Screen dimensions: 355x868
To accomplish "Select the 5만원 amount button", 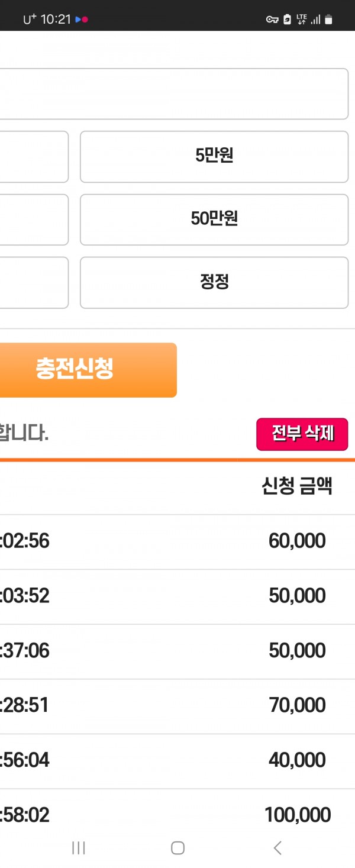I will coord(214,157).
